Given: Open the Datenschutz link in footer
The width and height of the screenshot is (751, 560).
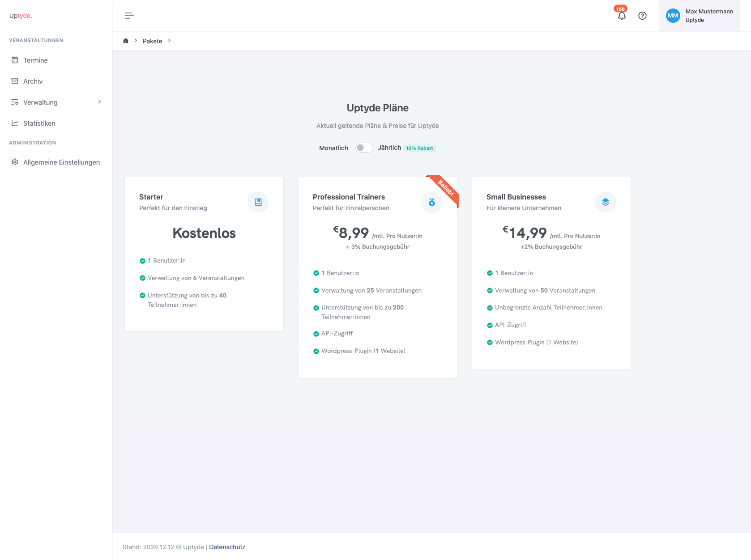Looking at the screenshot, I should (227, 547).
